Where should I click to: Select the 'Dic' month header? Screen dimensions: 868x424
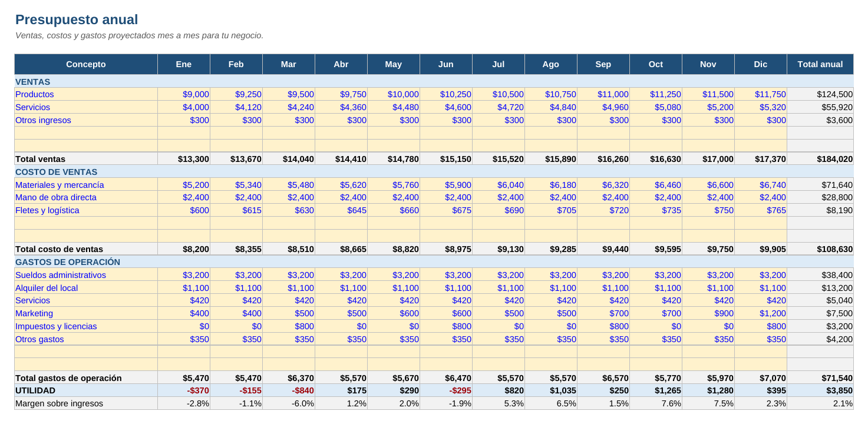tap(761, 64)
